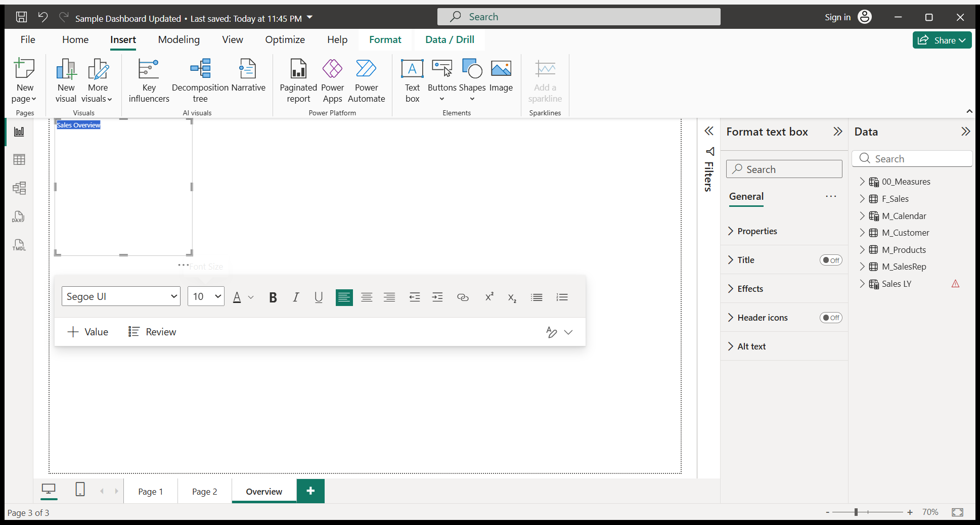
Task: Open the Modeling ribbon tab
Action: 179,39
